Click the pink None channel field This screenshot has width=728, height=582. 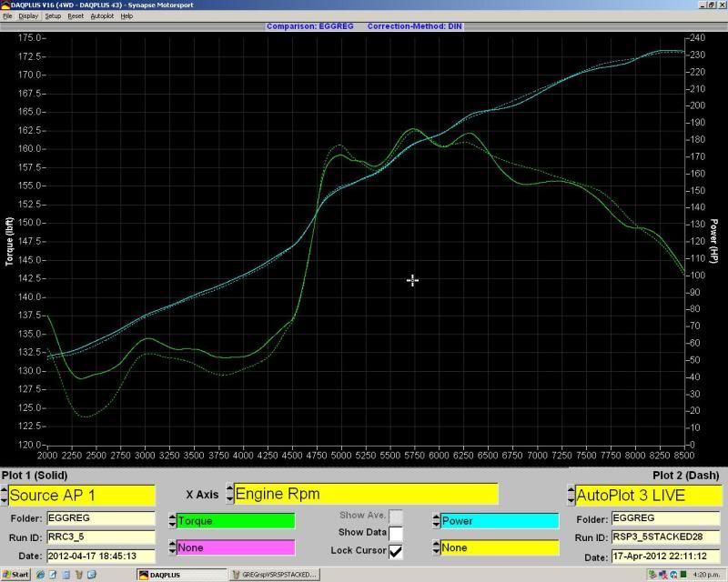[x=236, y=547]
